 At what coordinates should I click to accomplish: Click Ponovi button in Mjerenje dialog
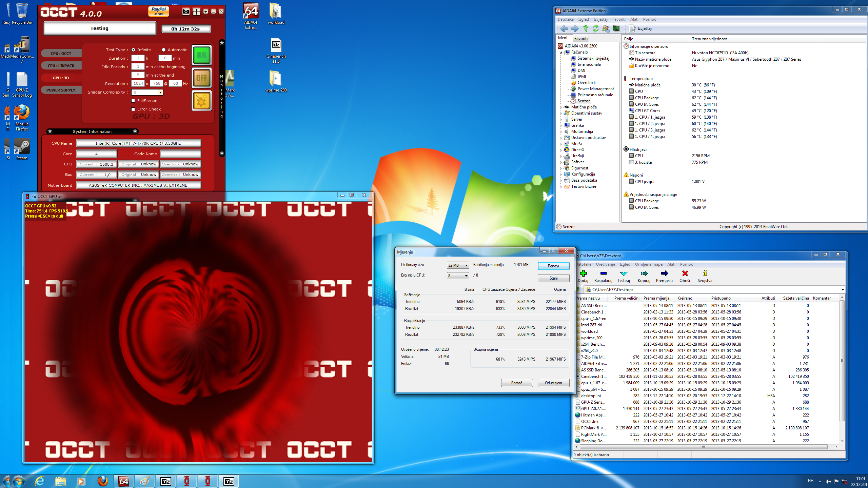click(553, 266)
